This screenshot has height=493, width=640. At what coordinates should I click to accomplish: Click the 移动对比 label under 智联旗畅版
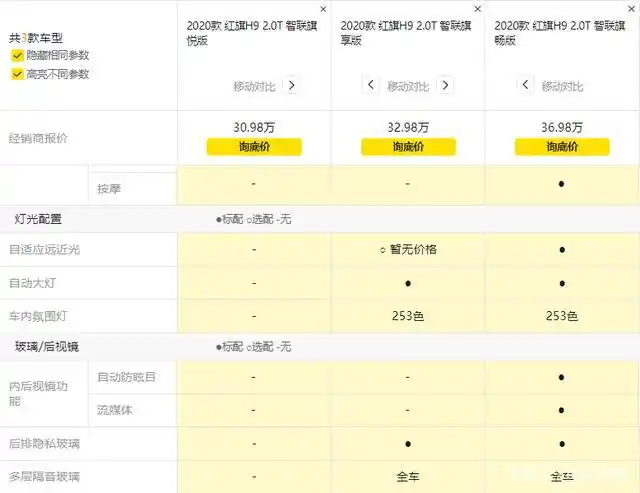click(x=562, y=86)
